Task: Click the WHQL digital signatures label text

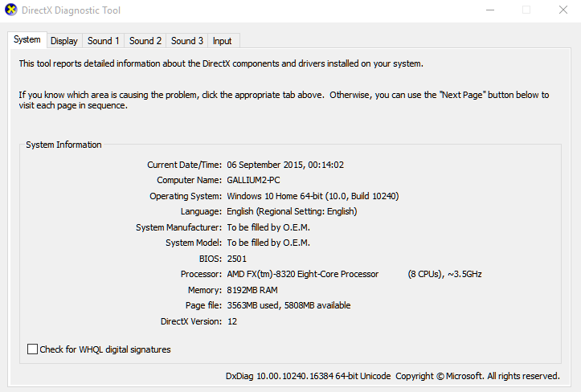Action: [105, 349]
